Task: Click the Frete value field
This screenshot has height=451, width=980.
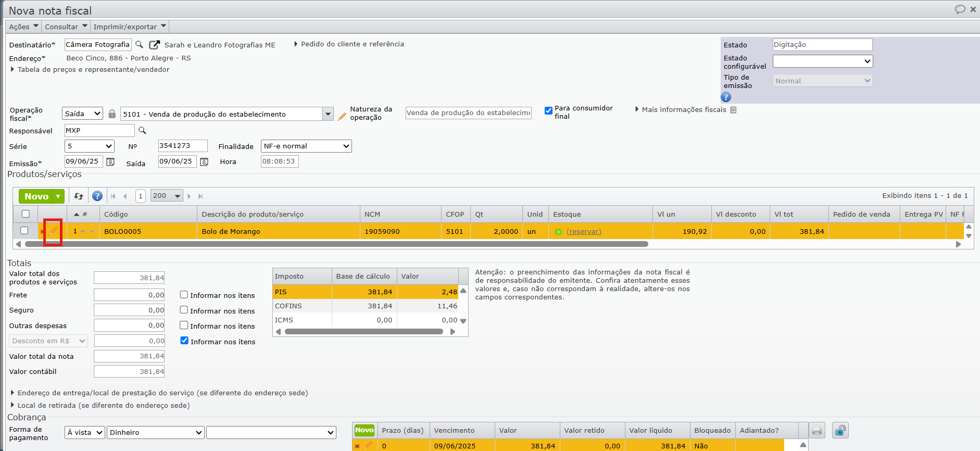Action: (x=129, y=295)
